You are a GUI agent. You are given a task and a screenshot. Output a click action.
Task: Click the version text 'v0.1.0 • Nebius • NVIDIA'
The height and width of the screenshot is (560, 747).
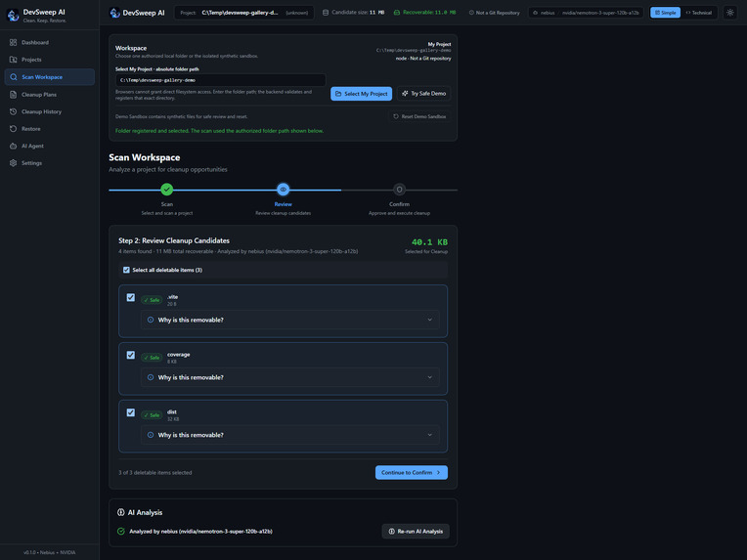(50, 552)
